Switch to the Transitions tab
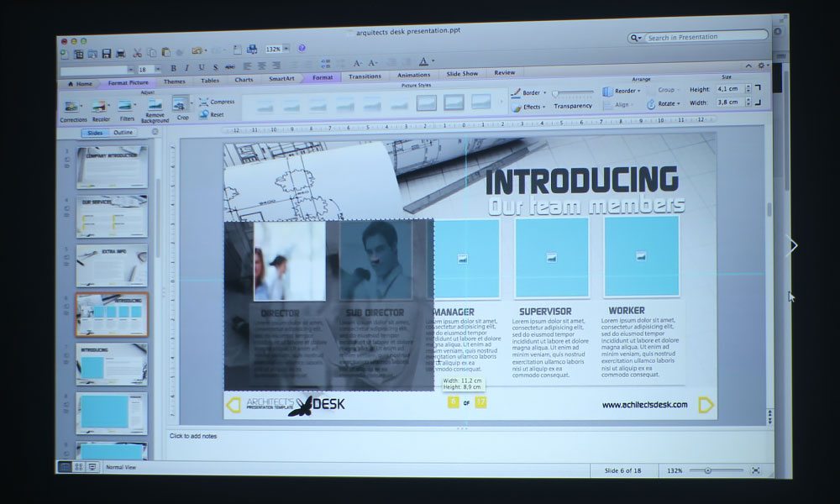This screenshot has width=840, height=504. 365,76
